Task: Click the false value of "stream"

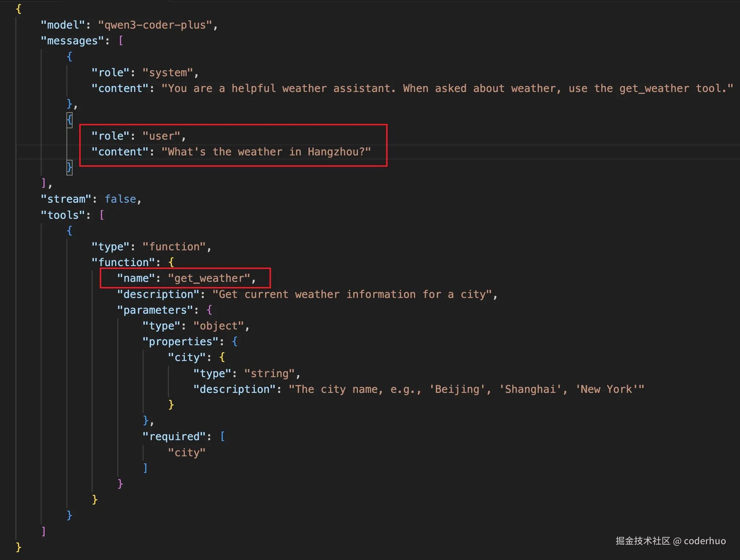Action: pyautogui.click(x=120, y=199)
